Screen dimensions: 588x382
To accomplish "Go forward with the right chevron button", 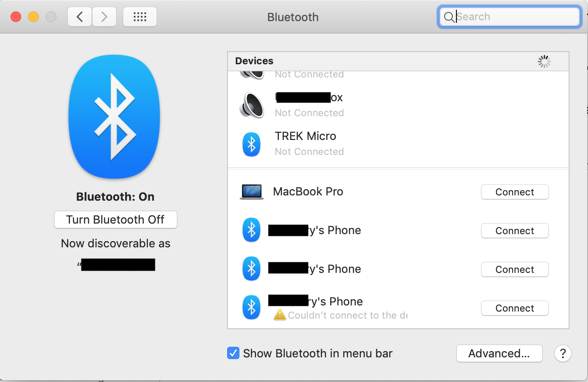I will pos(104,17).
